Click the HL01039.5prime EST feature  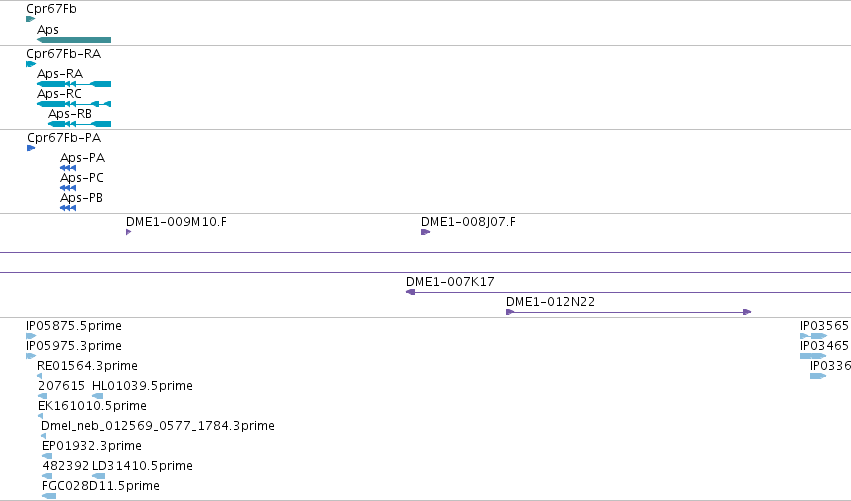(x=98, y=396)
